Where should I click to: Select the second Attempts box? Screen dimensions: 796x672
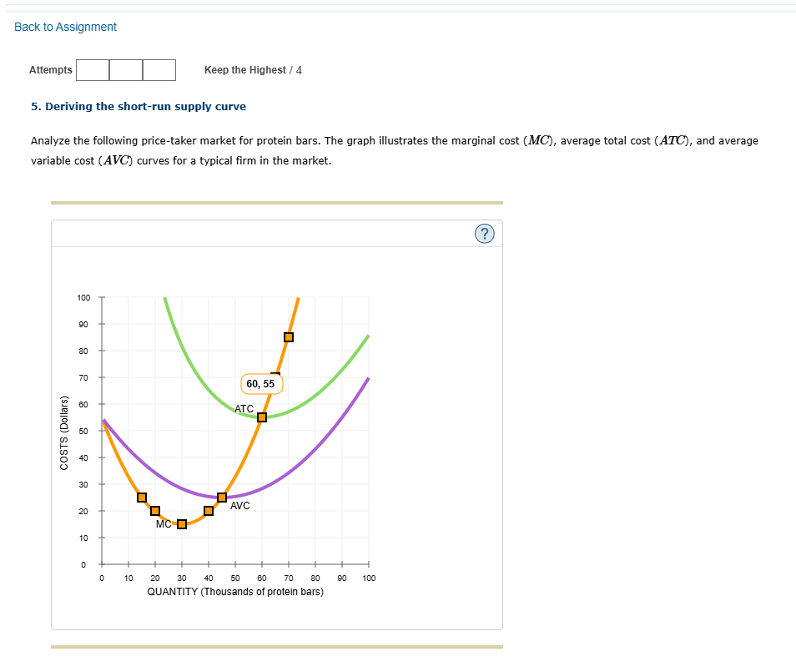(126, 70)
